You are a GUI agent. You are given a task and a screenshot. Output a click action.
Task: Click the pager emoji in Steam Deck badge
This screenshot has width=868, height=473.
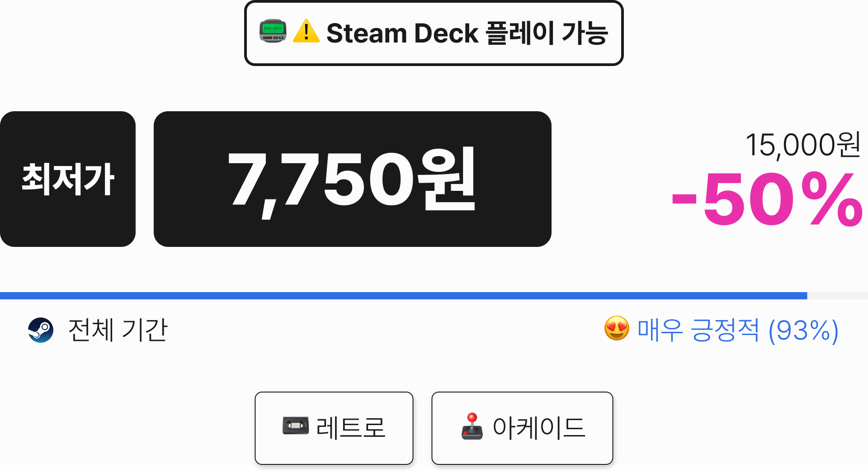click(x=273, y=31)
